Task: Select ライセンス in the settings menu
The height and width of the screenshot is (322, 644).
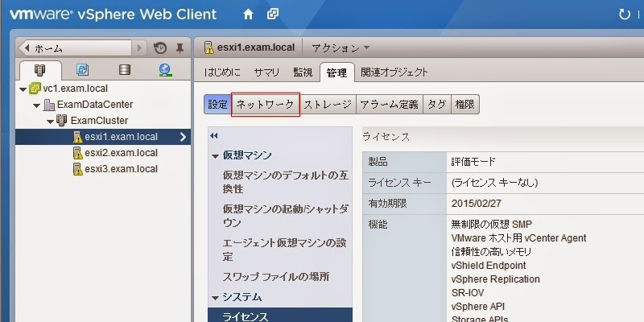Action: [280, 315]
